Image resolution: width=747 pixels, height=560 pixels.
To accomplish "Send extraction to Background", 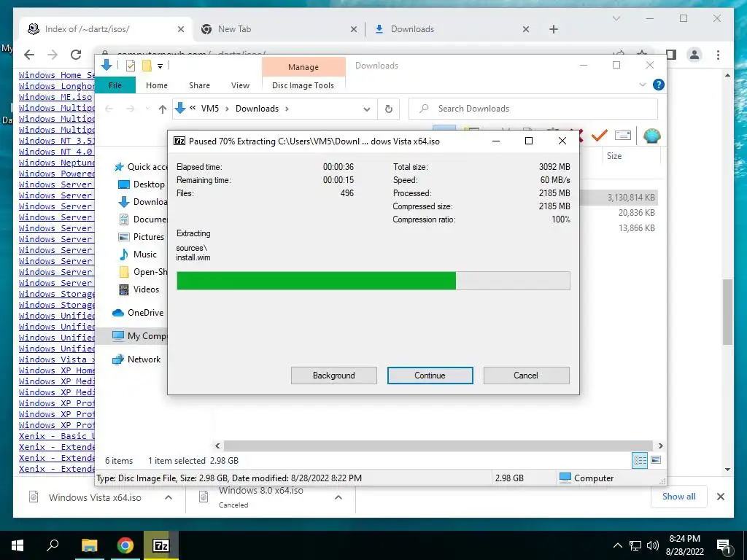I will [334, 376].
